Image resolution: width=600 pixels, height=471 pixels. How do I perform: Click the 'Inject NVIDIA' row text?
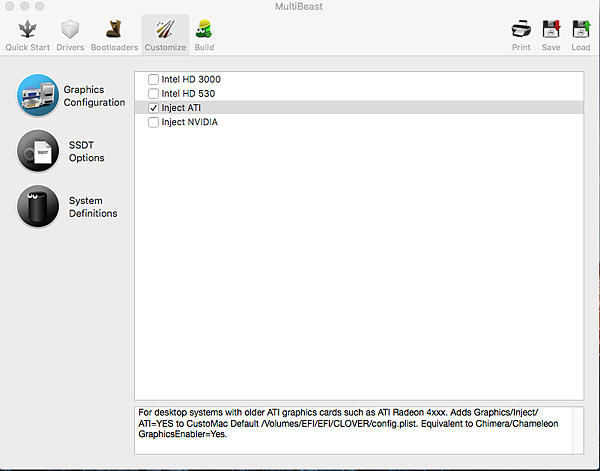[189, 122]
